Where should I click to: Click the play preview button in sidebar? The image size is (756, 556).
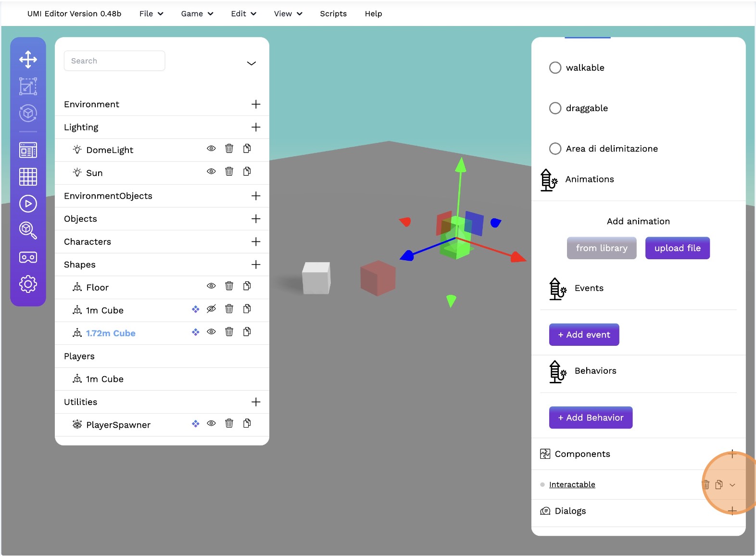[28, 204]
